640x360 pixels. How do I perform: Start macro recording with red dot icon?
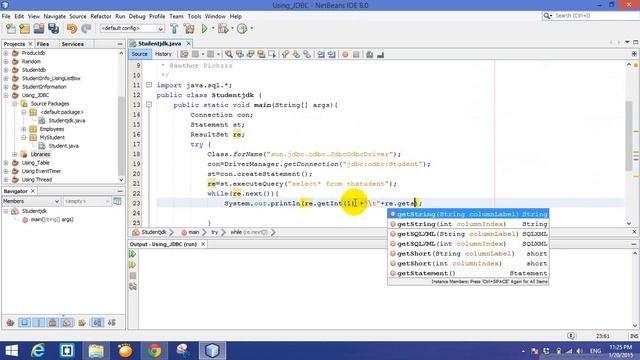click(345, 54)
